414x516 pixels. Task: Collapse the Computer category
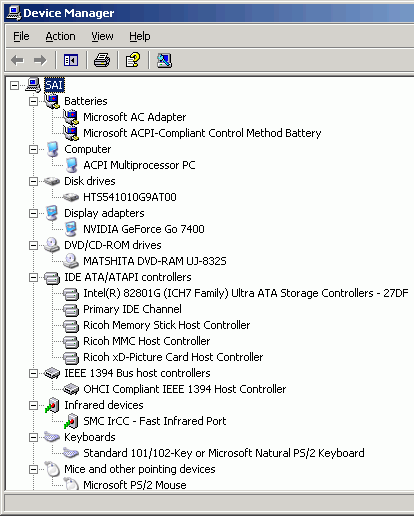tap(33, 149)
